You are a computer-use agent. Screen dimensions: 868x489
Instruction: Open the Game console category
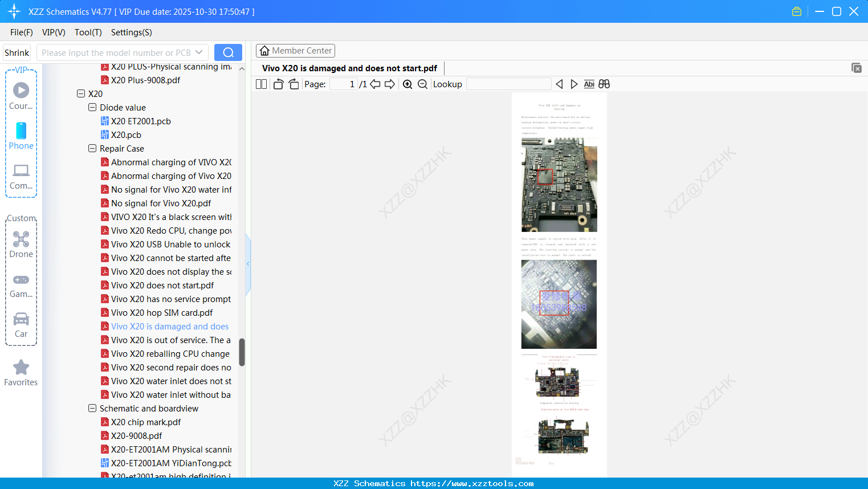click(x=21, y=285)
